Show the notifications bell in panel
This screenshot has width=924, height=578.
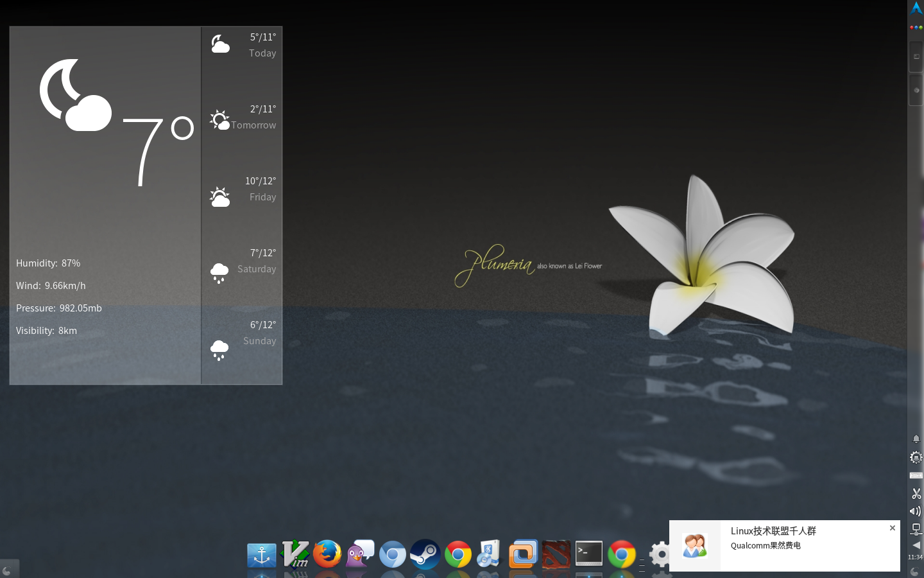(x=916, y=439)
